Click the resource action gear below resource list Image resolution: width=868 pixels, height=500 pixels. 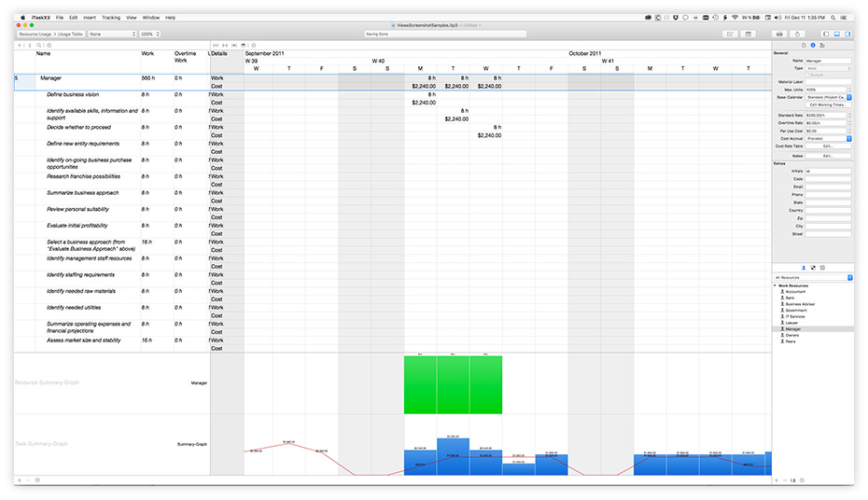(x=802, y=480)
